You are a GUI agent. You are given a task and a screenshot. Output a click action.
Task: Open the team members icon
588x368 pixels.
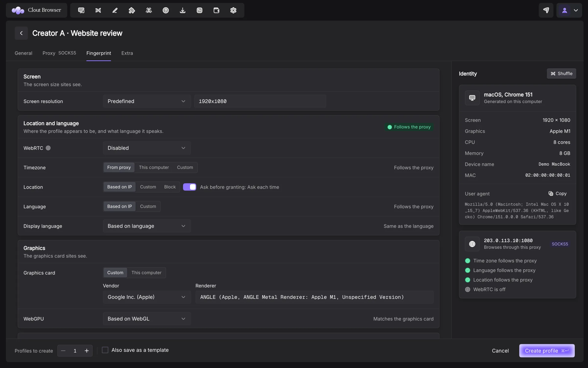click(x=149, y=10)
